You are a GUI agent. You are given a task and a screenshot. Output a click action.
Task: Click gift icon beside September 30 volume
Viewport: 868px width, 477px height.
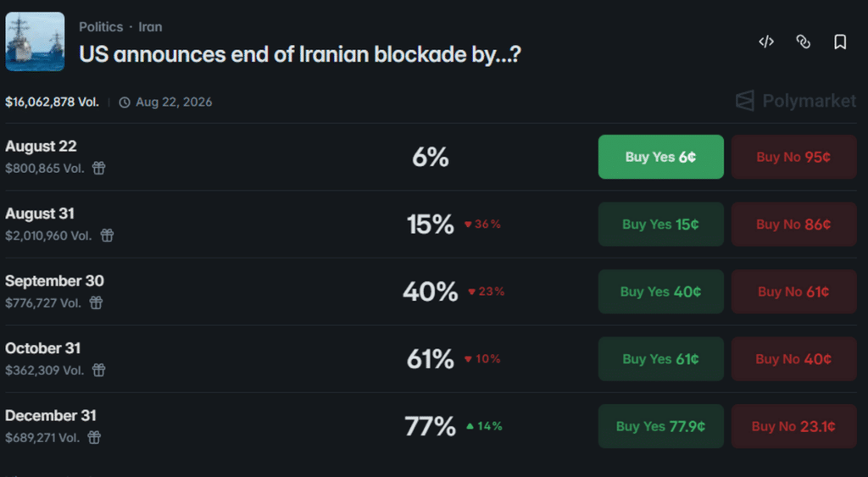[97, 302]
